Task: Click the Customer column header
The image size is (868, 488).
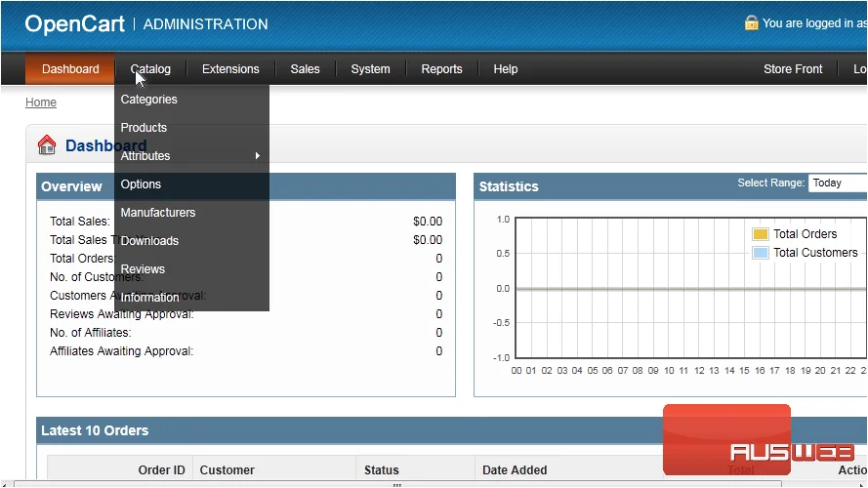Action: click(x=227, y=469)
